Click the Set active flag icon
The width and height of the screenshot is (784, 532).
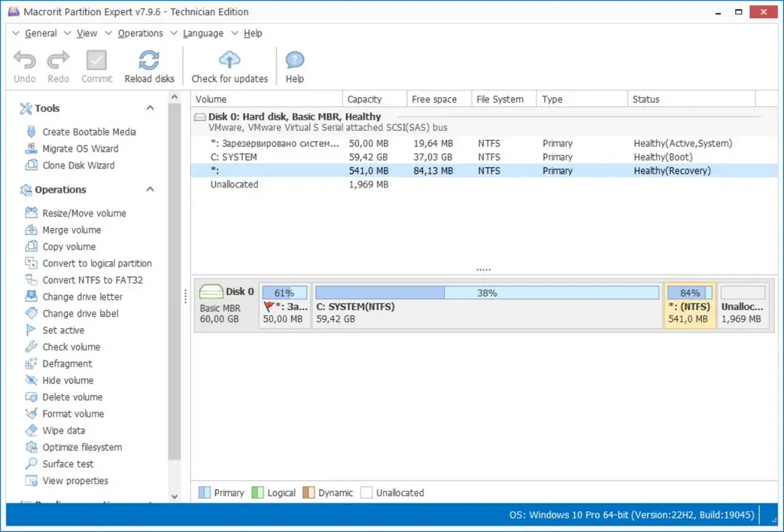31,330
